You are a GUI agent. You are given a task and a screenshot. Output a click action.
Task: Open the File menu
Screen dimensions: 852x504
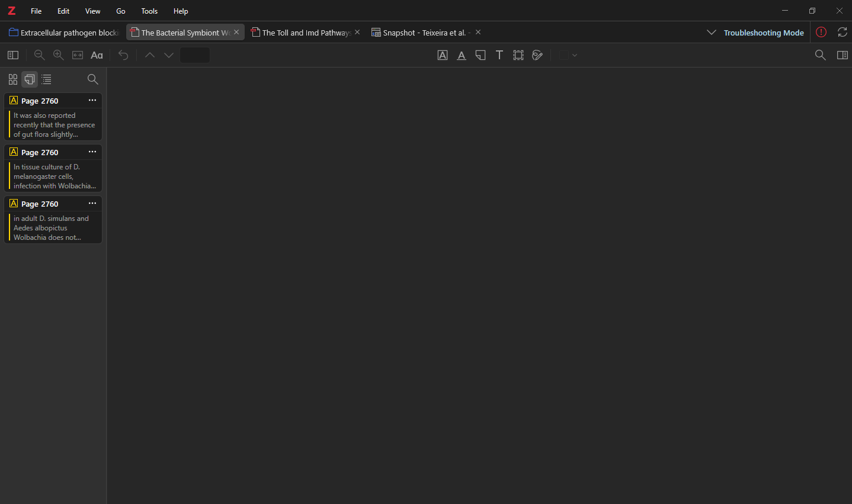point(36,11)
